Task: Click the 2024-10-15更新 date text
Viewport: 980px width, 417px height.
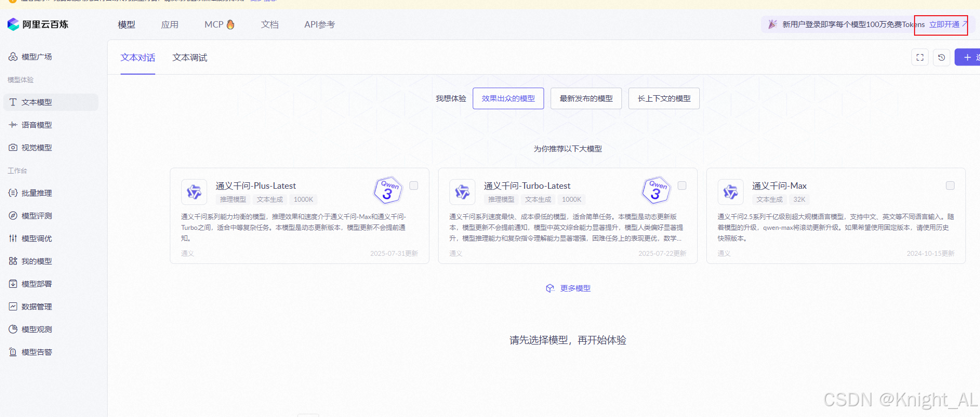Action: [931, 254]
